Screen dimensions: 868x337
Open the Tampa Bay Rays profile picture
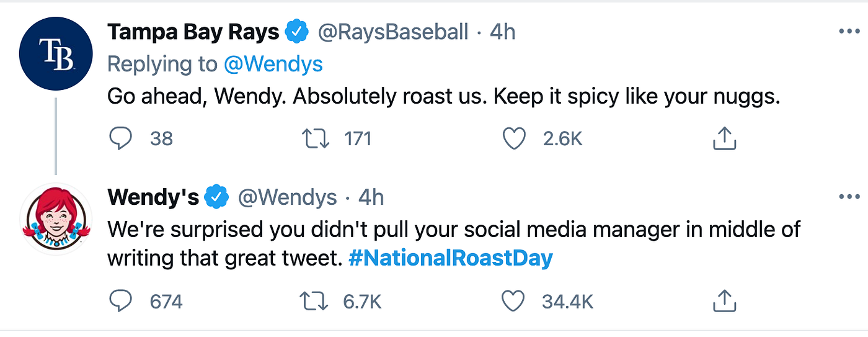[56, 54]
